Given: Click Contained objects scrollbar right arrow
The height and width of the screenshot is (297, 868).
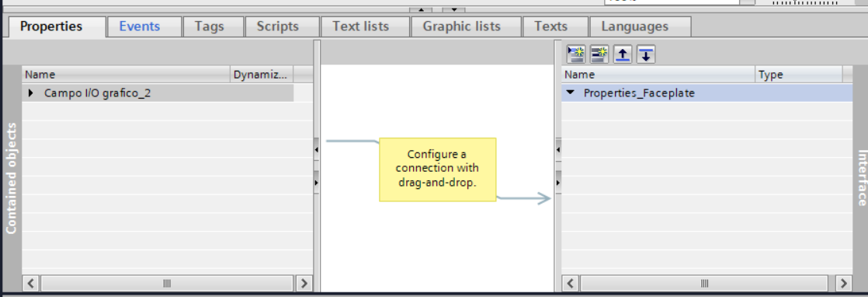Looking at the screenshot, I should coord(304,283).
